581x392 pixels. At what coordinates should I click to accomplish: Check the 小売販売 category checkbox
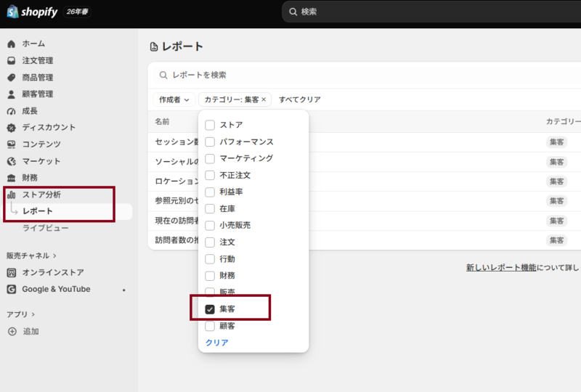tap(210, 225)
